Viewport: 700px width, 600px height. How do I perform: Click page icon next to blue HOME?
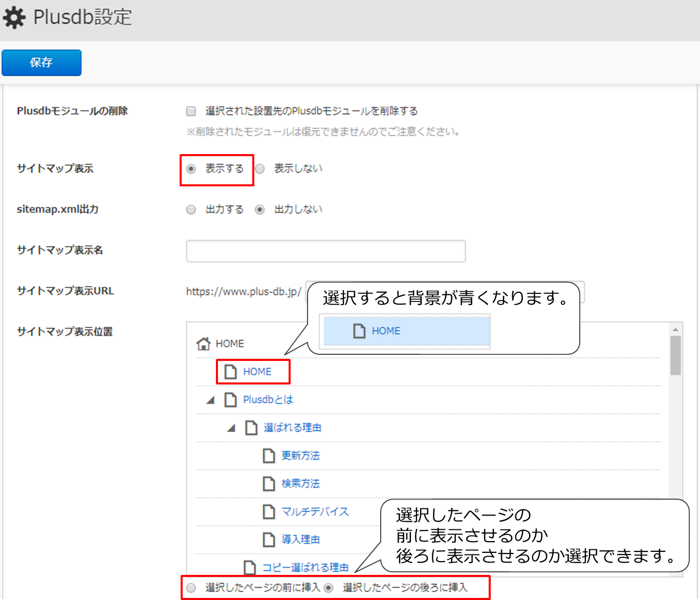(231, 372)
